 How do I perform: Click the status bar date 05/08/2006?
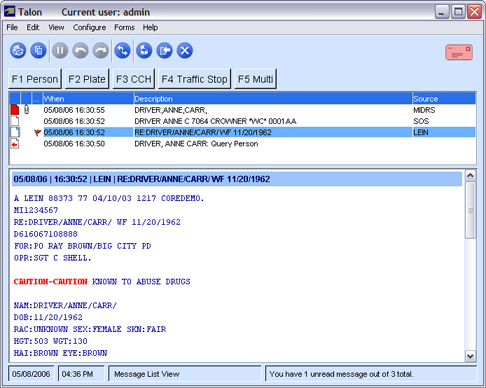click(x=31, y=374)
